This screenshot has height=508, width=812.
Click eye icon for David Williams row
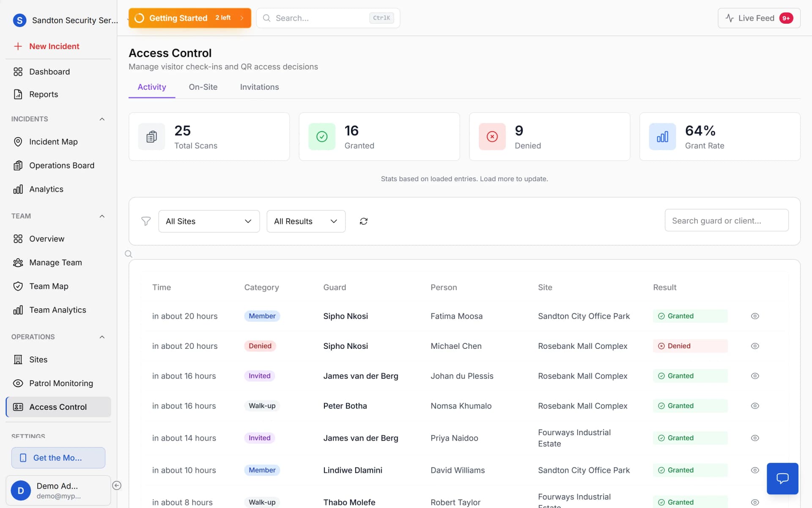click(754, 470)
